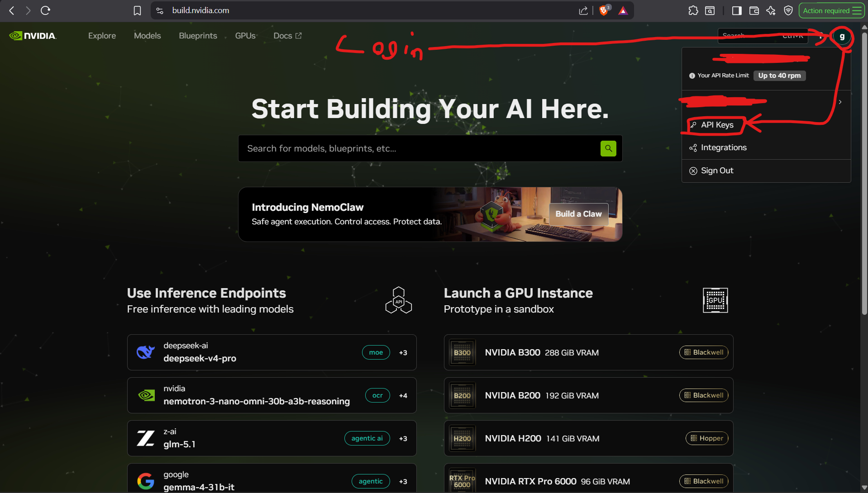The width and height of the screenshot is (868, 493).
Task: Click the 'agentic ai' tag on glm-5.1
Action: coord(367,438)
